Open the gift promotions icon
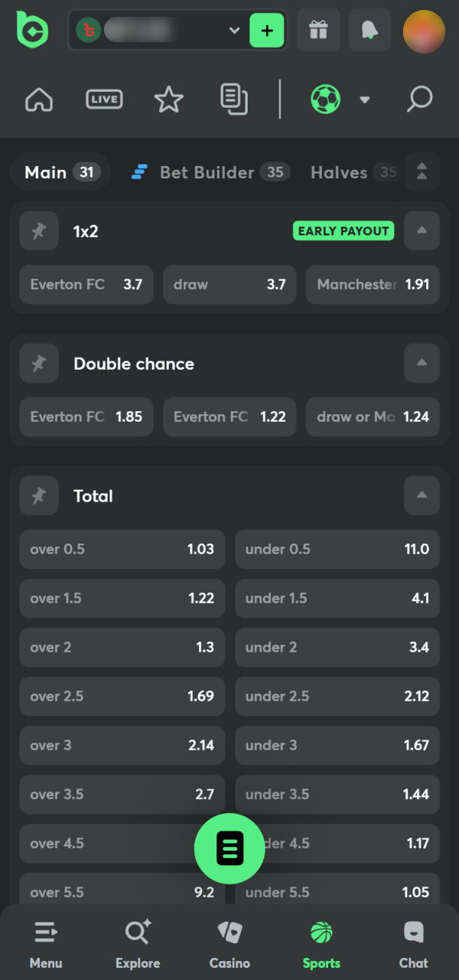The image size is (459, 980). coord(318,31)
